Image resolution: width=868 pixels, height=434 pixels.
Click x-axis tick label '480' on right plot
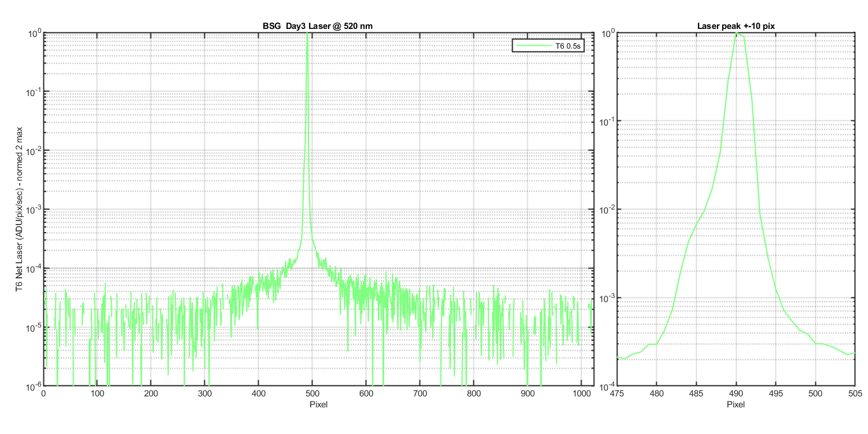656,393
